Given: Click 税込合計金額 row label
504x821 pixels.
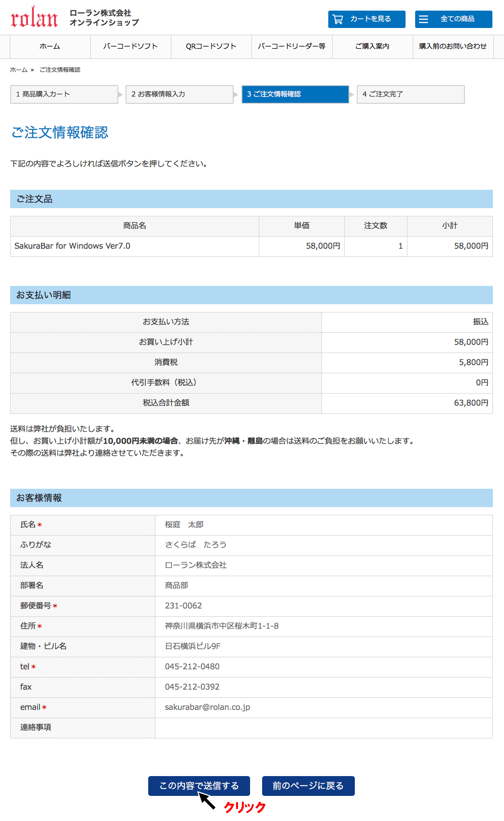Looking at the screenshot, I should [166, 403].
